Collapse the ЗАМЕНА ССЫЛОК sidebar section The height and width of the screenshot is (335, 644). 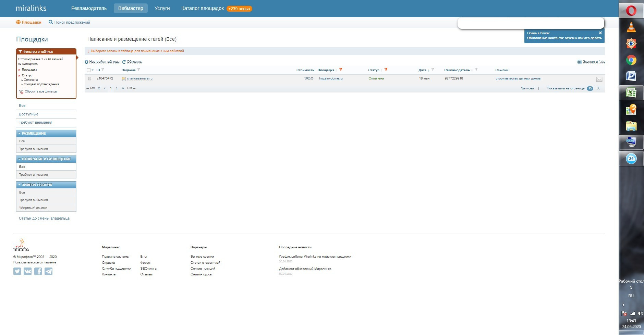(x=20, y=185)
